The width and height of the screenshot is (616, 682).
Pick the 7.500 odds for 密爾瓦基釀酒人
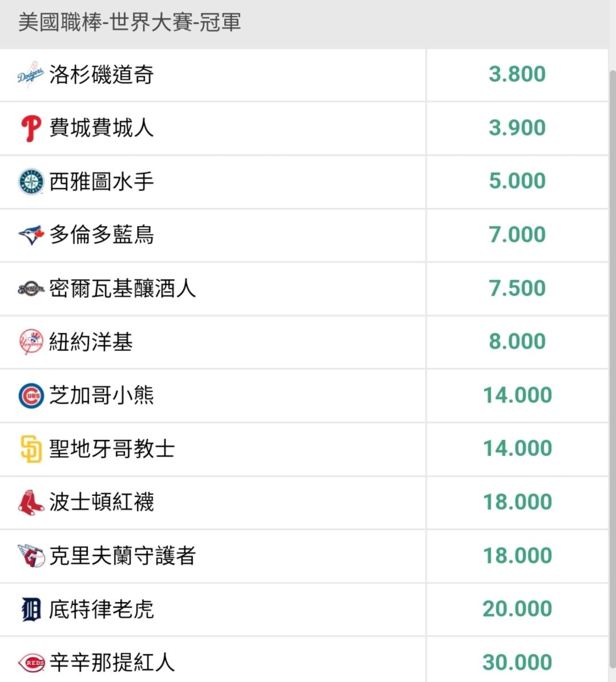(x=517, y=288)
